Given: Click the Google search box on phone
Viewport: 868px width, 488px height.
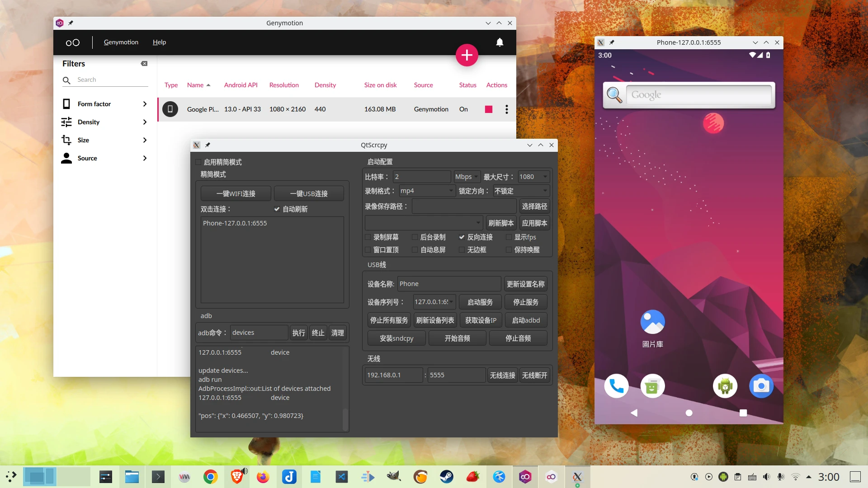Looking at the screenshot, I should pos(698,95).
